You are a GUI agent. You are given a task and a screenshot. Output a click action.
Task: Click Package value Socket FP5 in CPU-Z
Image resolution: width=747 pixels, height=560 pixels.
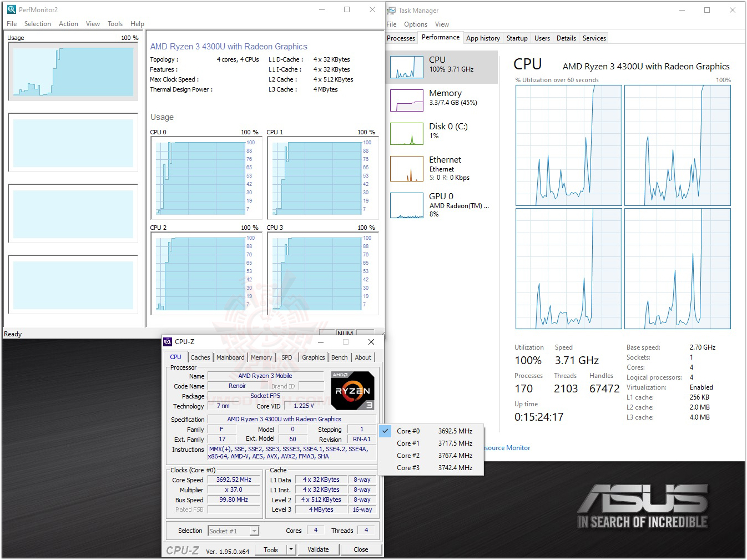click(x=265, y=396)
